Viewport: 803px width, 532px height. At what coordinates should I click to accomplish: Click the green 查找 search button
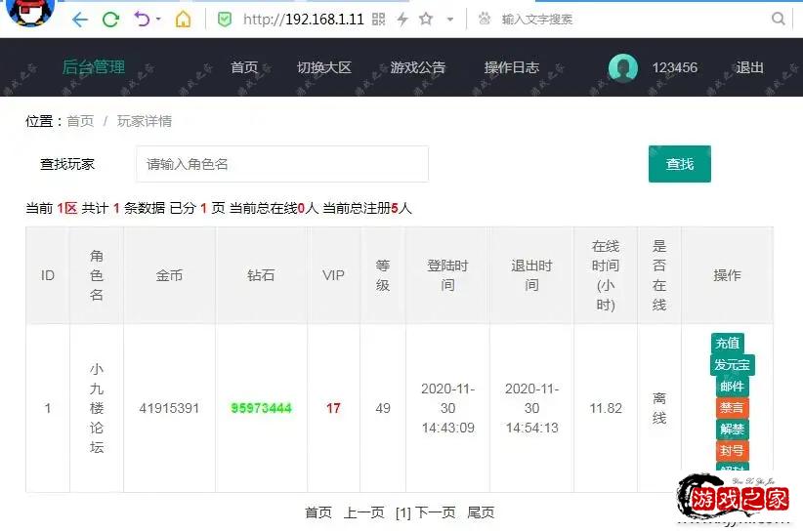click(679, 164)
